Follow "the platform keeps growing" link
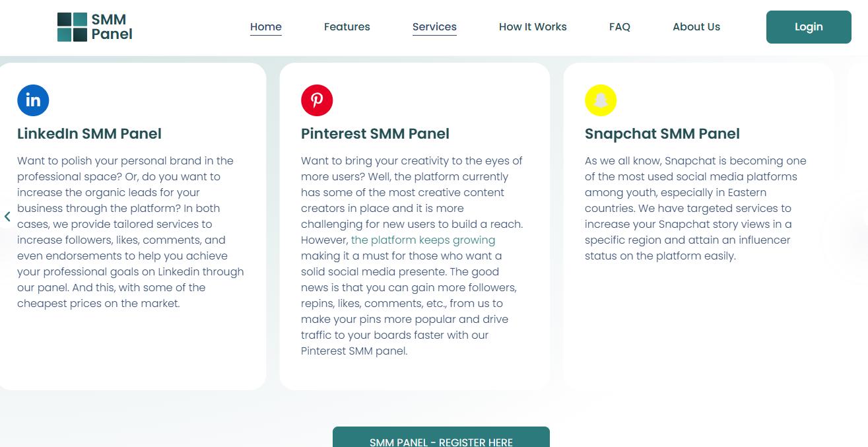The image size is (868, 447). 423,240
